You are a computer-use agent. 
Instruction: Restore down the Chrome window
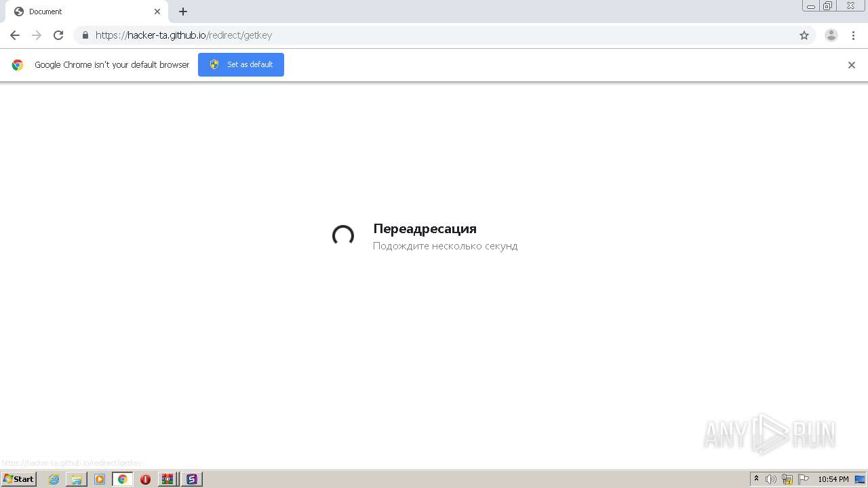coord(828,6)
